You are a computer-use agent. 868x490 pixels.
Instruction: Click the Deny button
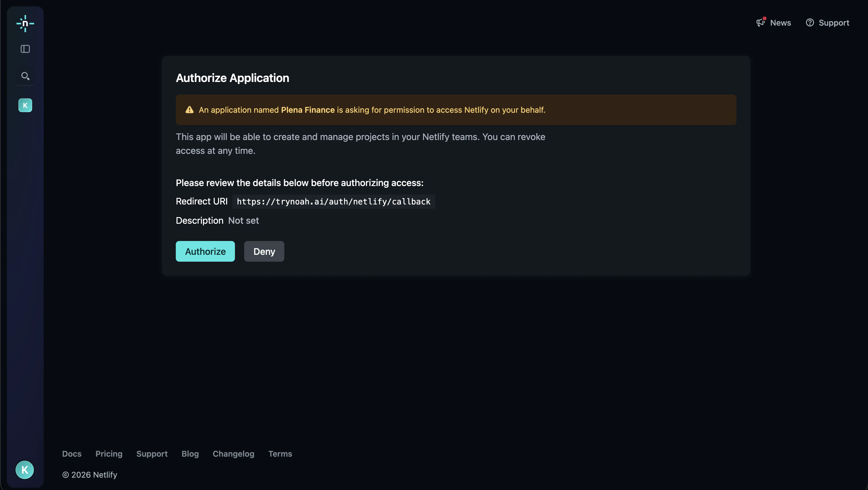264,251
